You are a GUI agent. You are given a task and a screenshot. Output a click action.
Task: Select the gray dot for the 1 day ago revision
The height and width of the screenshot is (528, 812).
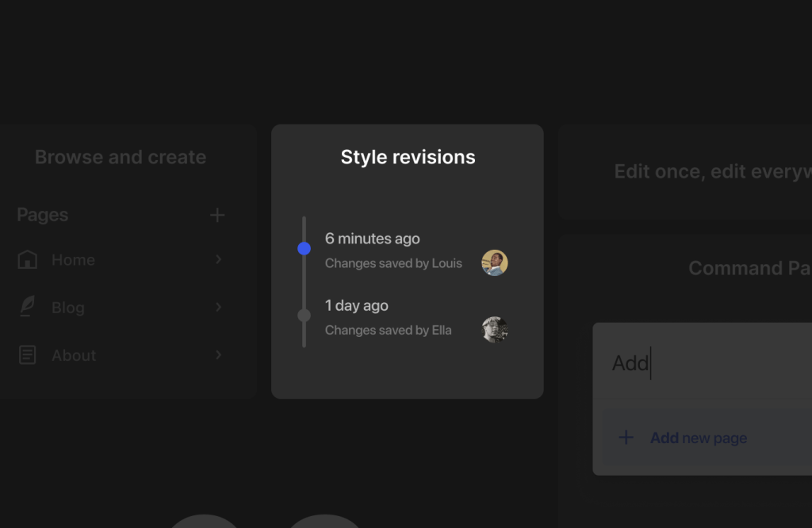point(304,315)
